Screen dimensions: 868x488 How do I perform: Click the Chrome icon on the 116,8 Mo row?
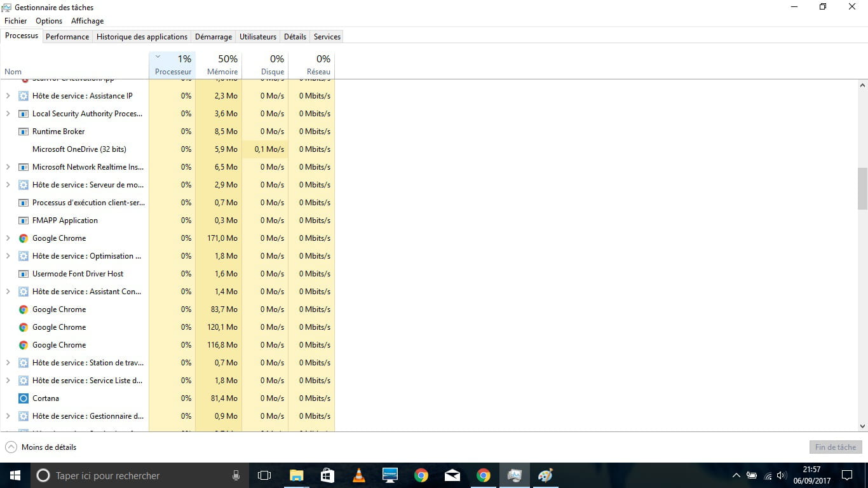pyautogui.click(x=24, y=345)
